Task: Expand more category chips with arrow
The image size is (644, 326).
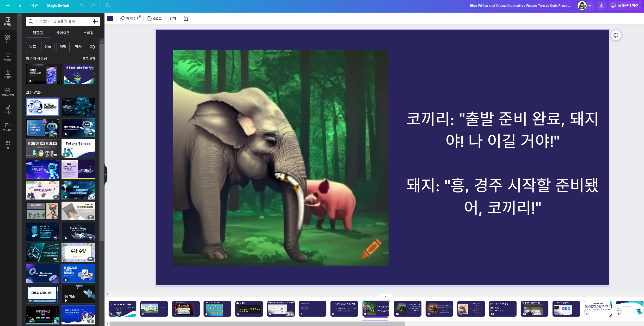Action: pos(94,47)
